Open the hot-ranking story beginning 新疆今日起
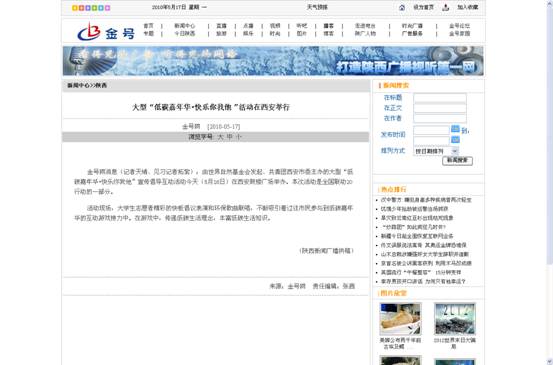Screen dimensions: 553x365 pyautogui.click(x=417, y=236)
